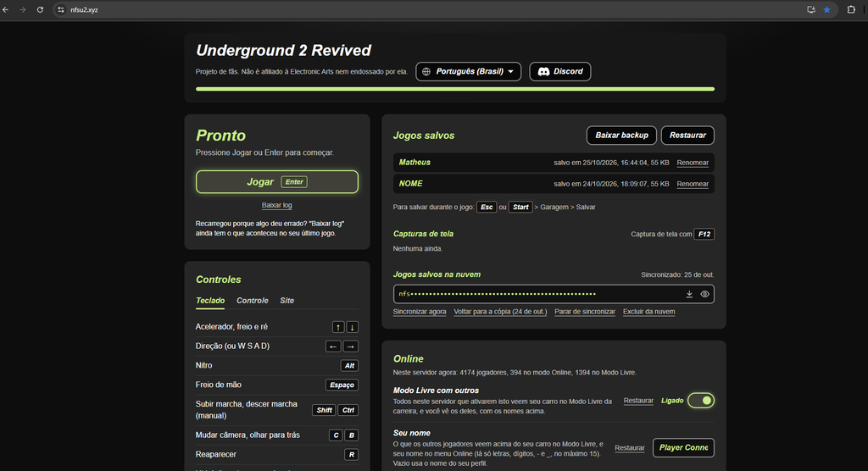Open the Português (Brasil) language dropdown
868x471 pixels.
point(468,71)
